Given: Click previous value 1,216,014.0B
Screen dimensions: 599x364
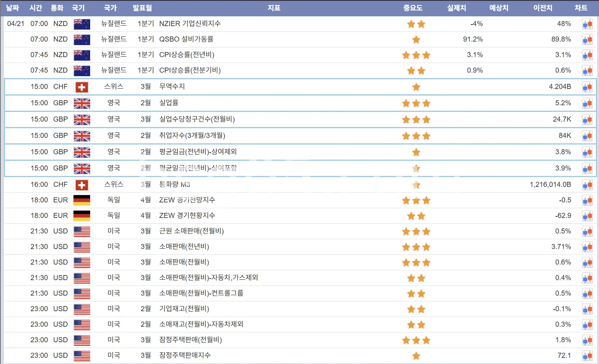Looking at the screenshot, I should [x=550, y=185].
